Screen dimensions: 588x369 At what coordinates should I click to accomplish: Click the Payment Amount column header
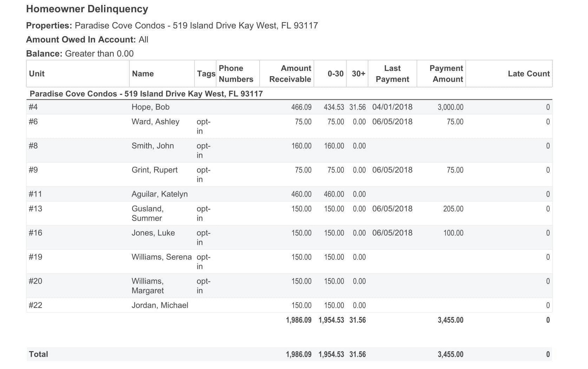[446, 74]
